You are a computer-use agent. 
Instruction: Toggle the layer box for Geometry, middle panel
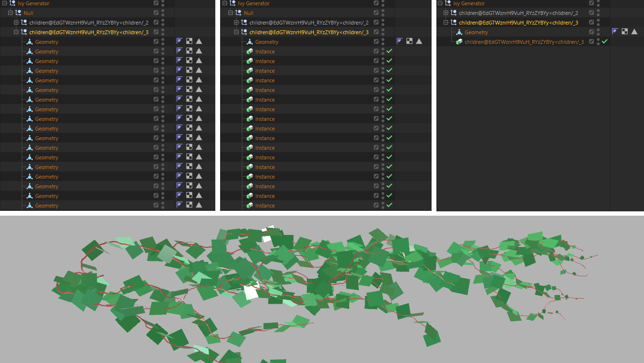coord(376,42)
